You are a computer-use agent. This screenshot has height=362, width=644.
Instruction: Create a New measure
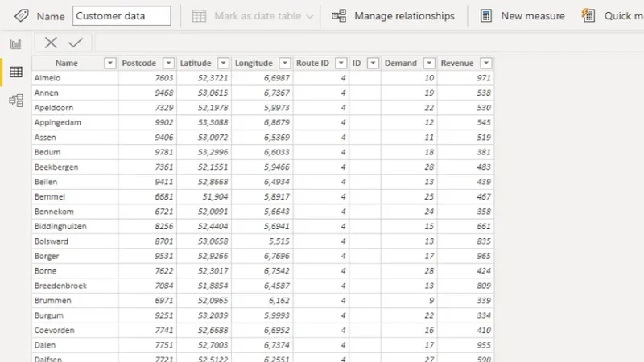coord(533,16)
